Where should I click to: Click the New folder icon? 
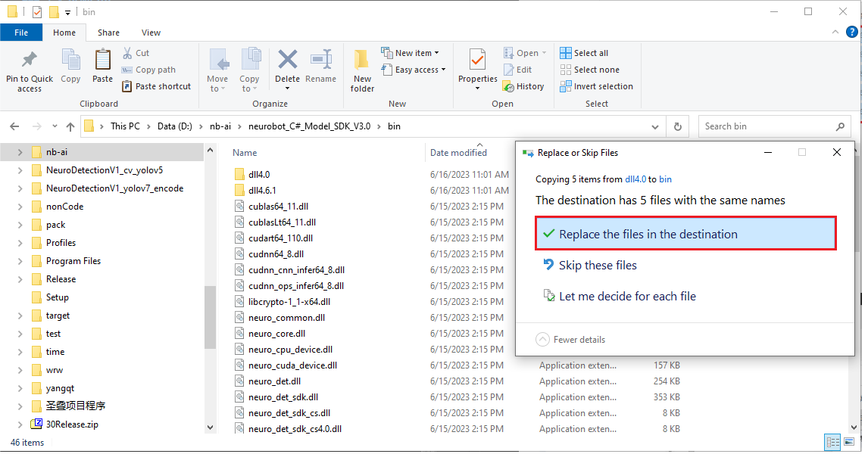(362, 60)
